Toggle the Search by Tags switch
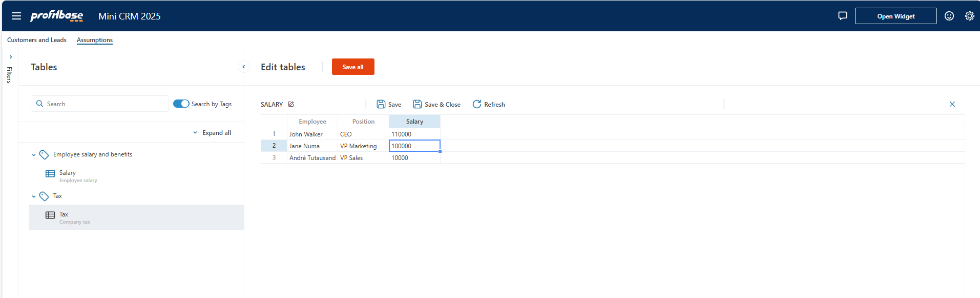 pos(181,104)
